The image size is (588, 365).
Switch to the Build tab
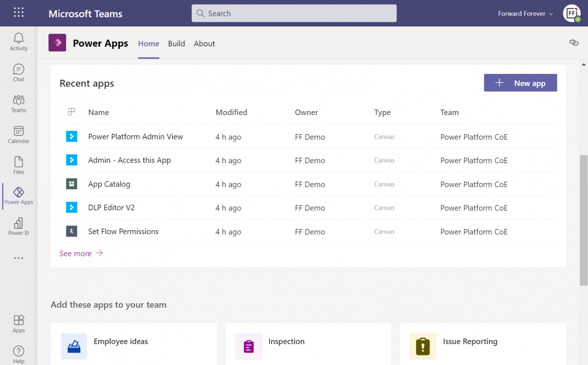176,44
